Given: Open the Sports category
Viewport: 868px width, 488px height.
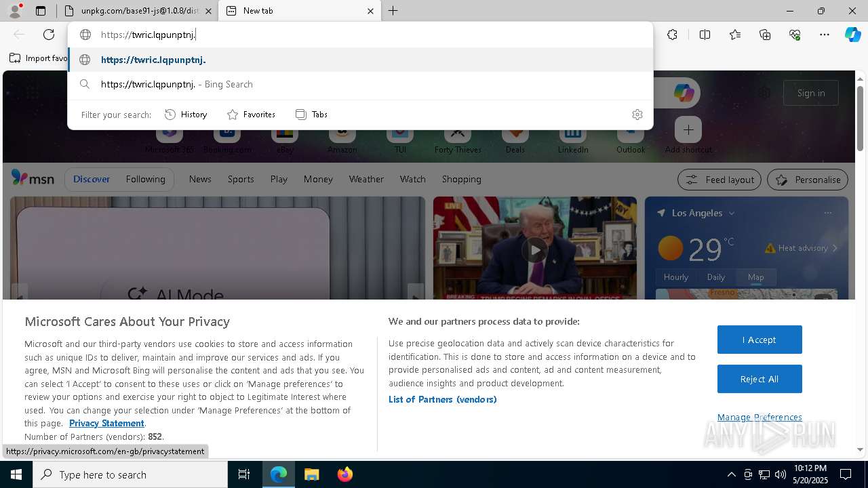Looking at the screenshot, I should [241, 179].
